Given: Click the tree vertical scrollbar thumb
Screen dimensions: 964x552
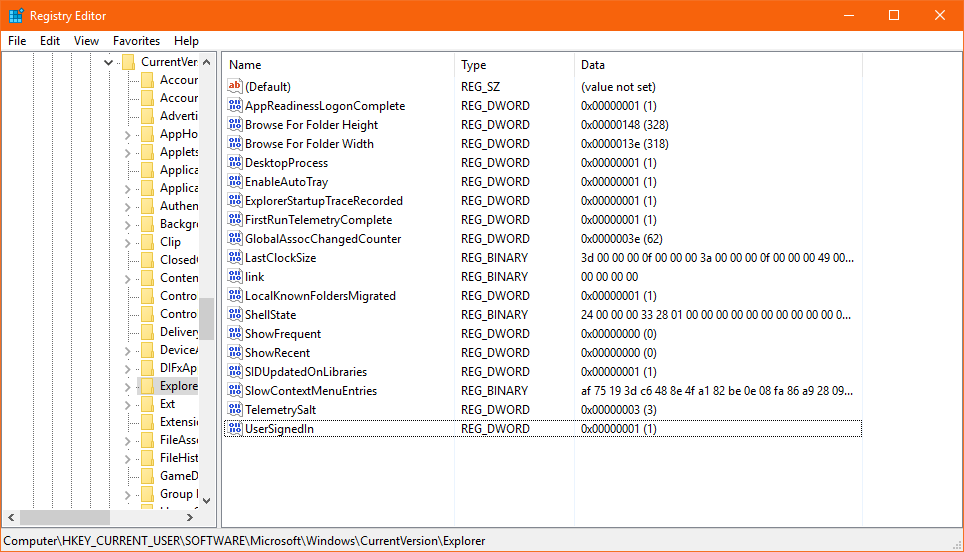Looking at the screenshot, I should tap(207, 319).
